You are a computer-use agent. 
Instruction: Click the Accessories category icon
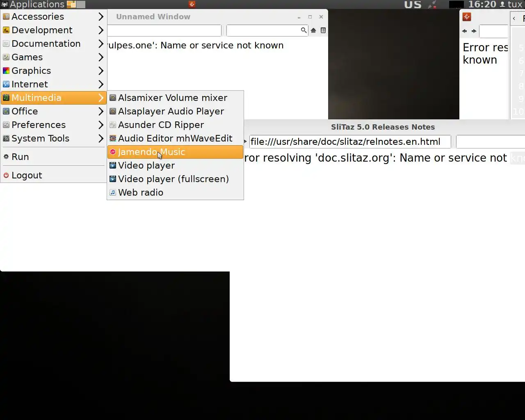pyautogui.click(x=6, y=17)
